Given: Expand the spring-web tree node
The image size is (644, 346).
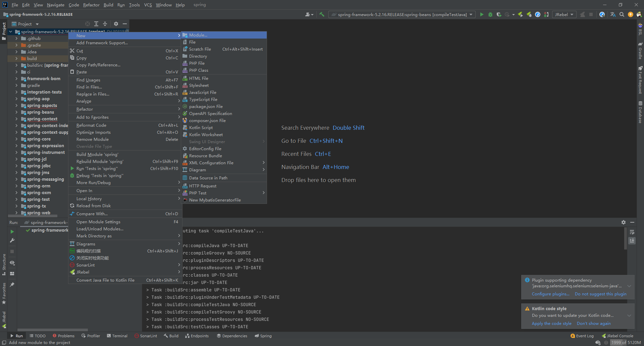Looking at the screenshot, I should [16, 213].
